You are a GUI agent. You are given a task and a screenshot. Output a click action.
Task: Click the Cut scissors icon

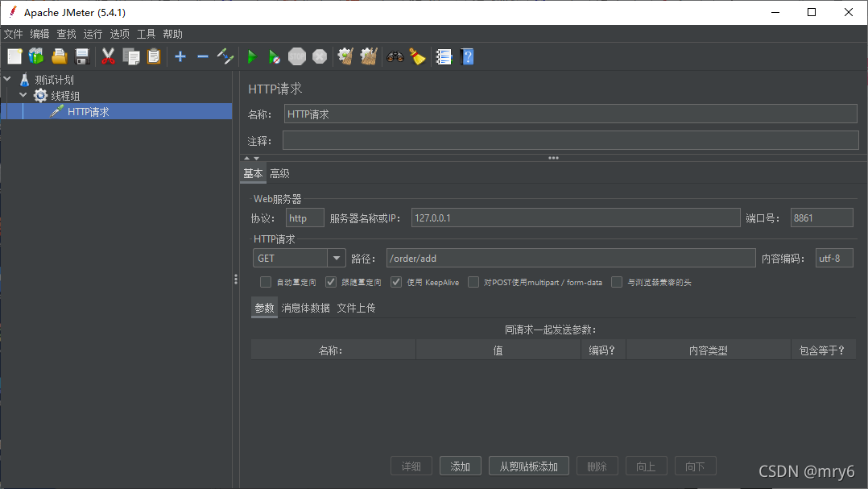click(x=108, y=56)
